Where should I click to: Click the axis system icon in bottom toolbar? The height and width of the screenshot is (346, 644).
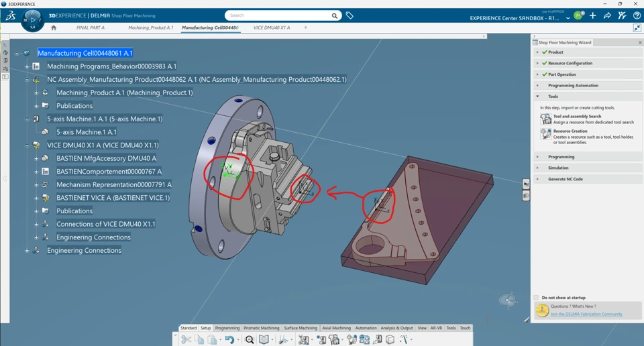tap(283, 339)
